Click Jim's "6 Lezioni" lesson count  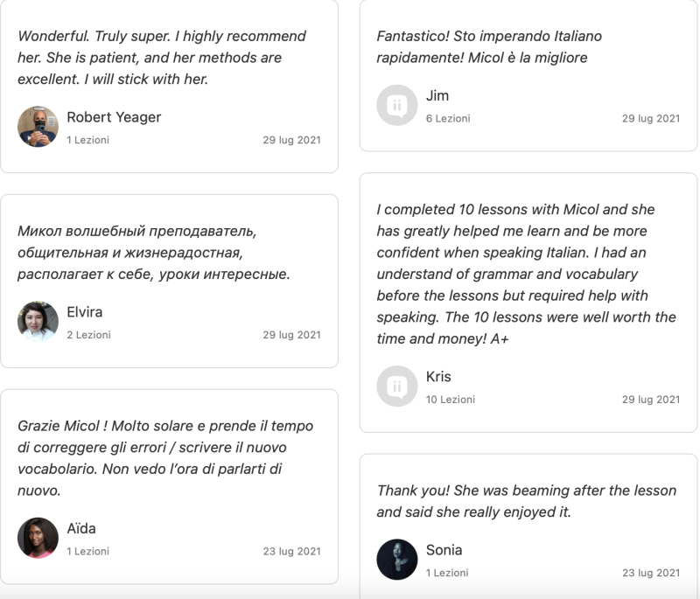click(x=448, y=118)
